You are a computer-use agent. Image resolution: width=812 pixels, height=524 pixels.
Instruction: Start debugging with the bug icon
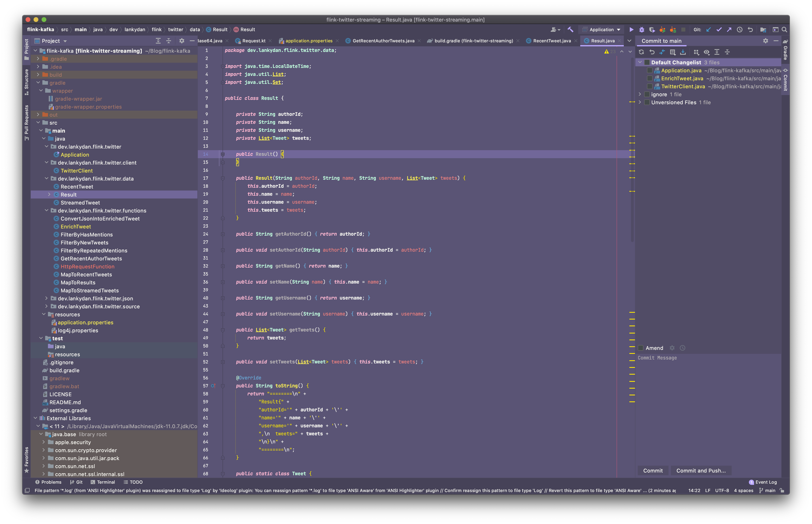[x=641, y=30]
